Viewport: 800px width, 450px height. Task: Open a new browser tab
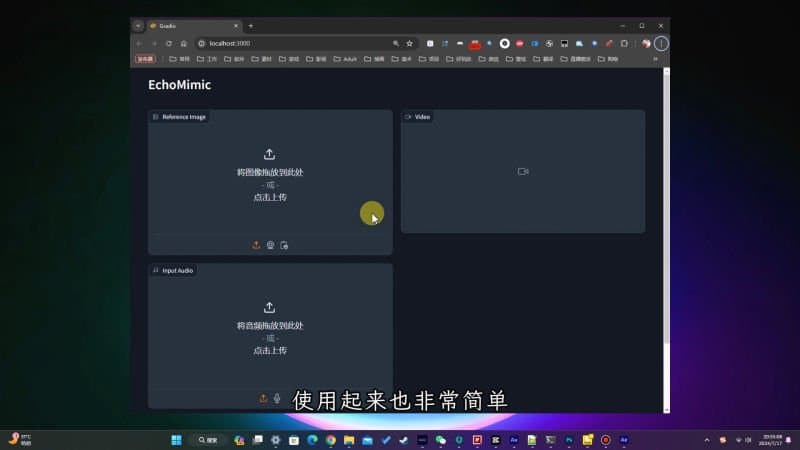pyautogui.click(x=251, y=26)
